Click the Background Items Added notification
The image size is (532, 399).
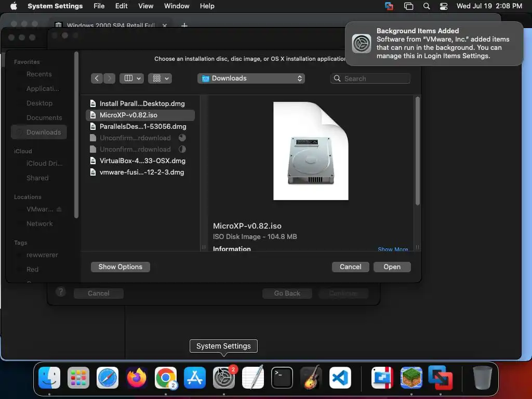[434, 44]
